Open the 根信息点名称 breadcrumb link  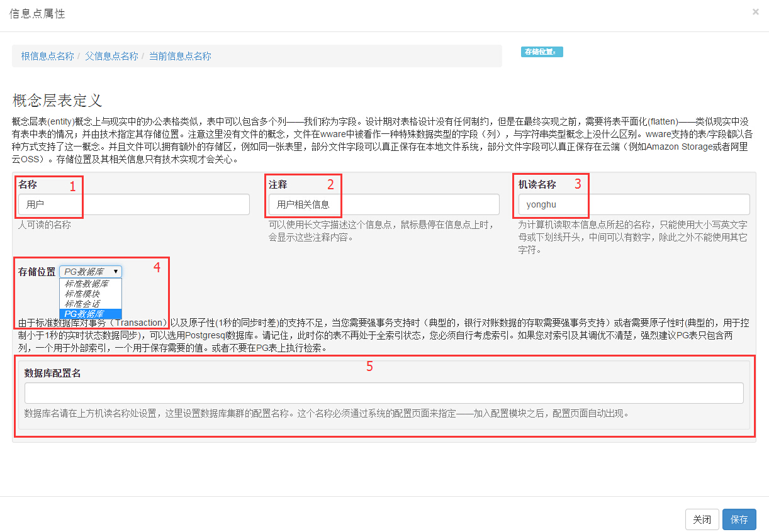click(47, 56)
